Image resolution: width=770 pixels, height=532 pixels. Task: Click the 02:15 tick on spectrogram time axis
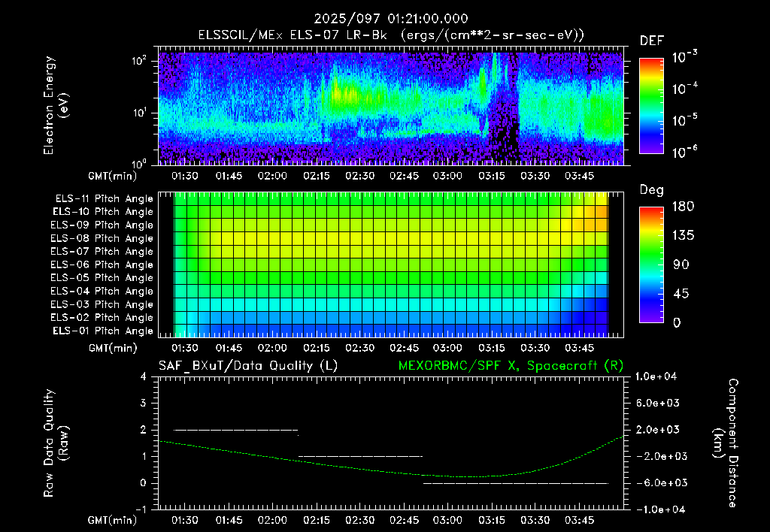(317, 176)
